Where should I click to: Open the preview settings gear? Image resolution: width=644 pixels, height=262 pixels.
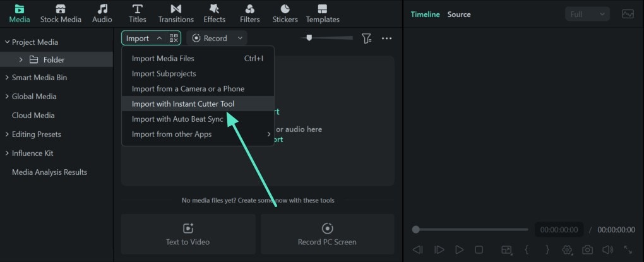click(568, 249)
